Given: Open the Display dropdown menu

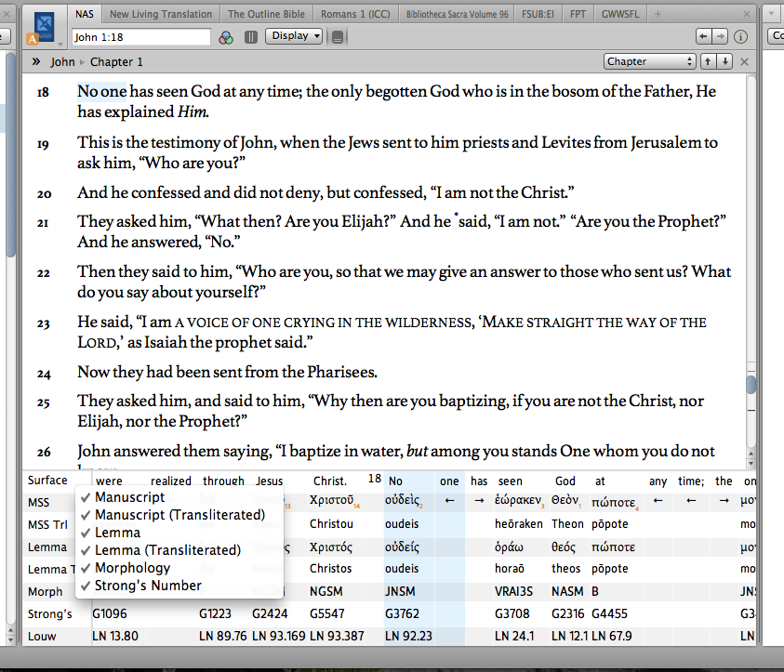Looking at the screenshot, I should pyautogui.click(x=294, y=36).
